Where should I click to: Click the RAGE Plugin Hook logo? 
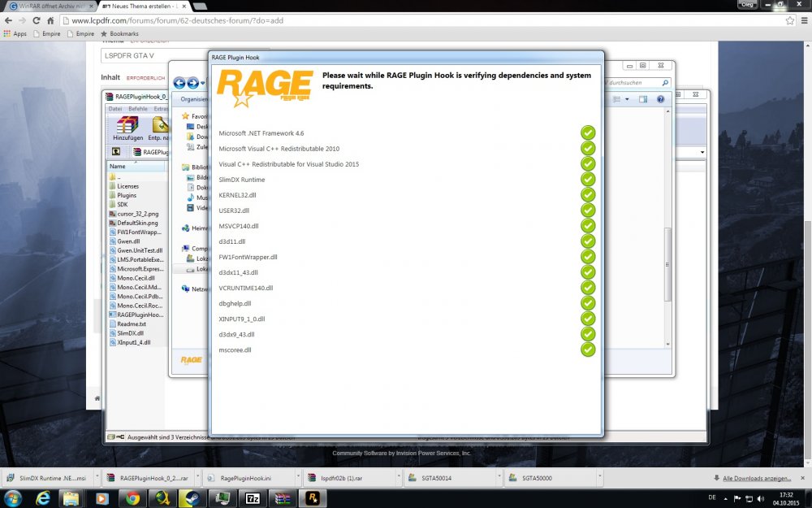coord(265,88)
